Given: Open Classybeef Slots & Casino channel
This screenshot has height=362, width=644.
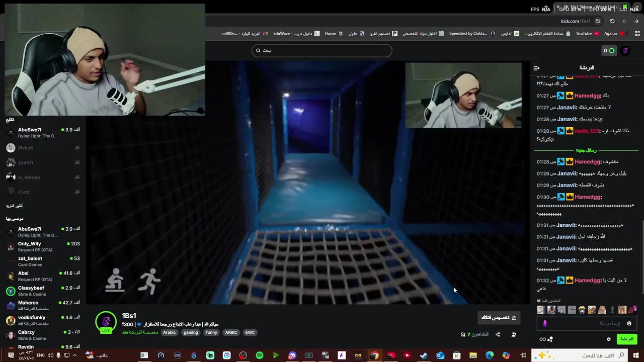Looking at the screenshot, I should click(x=43, y=291).
